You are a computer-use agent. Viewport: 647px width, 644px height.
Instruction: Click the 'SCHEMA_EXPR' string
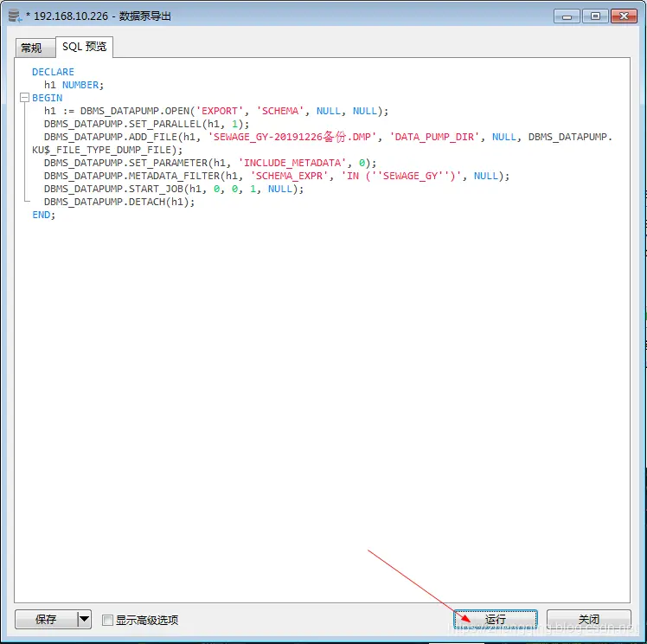click(289, 176)
